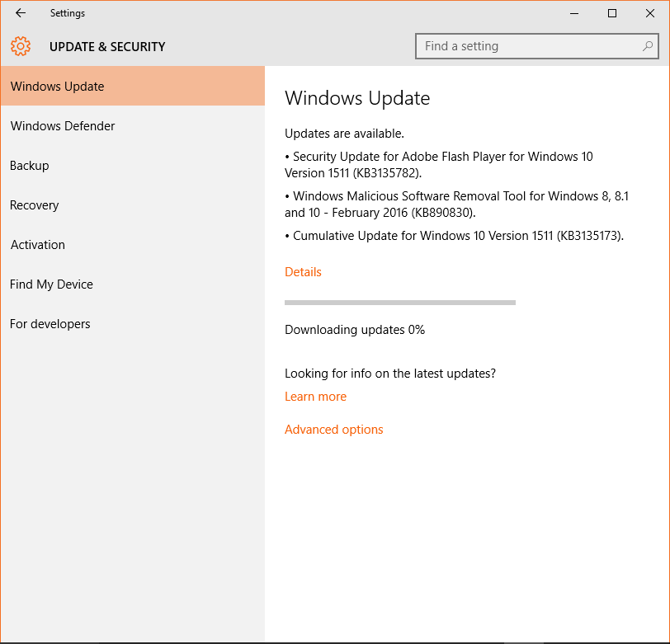Go back using the back arrow
Viewport: 670px width, 644px height.
click(20, 13)
